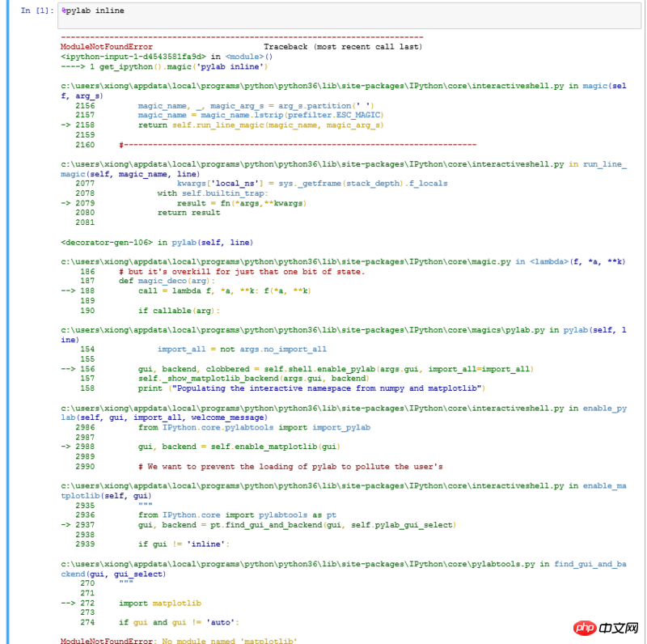Click the red ModuleNotFoundError heading at top
Image resolution: width=647 pixels, height=644 pixels.
click(x=107, y=47)
